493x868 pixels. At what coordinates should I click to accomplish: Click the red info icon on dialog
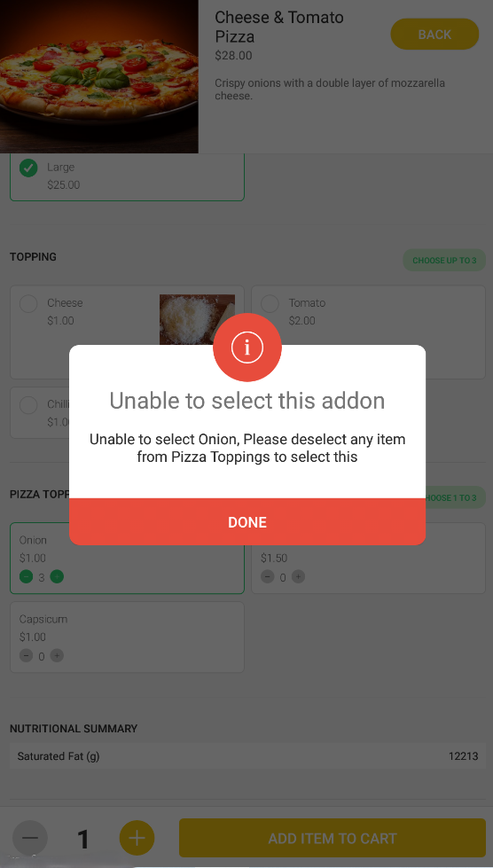click(x=247, y=347)
